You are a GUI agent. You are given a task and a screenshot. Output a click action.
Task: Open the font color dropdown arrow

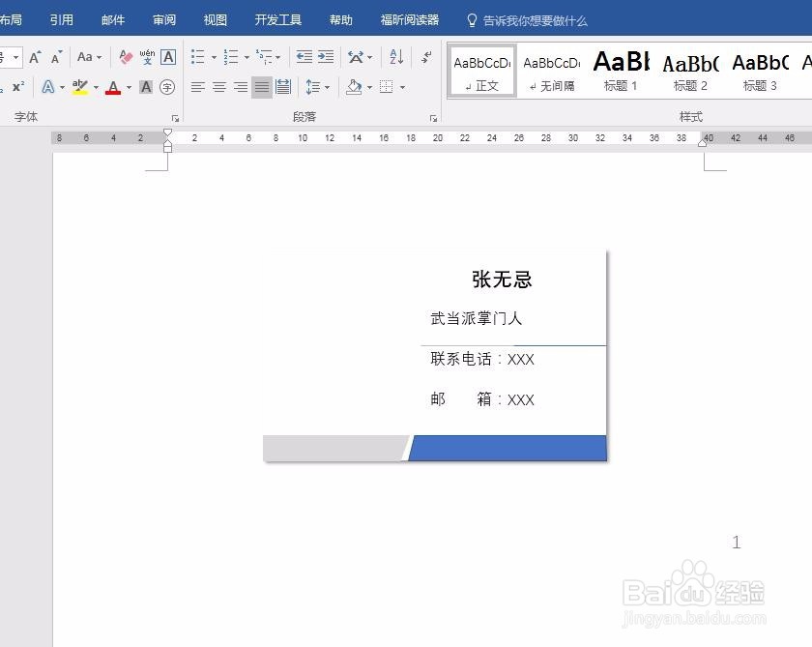(x=129, y=88)
